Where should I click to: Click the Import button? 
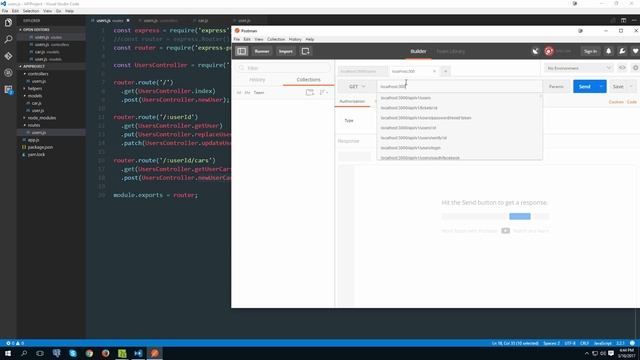tap(285, 51)
